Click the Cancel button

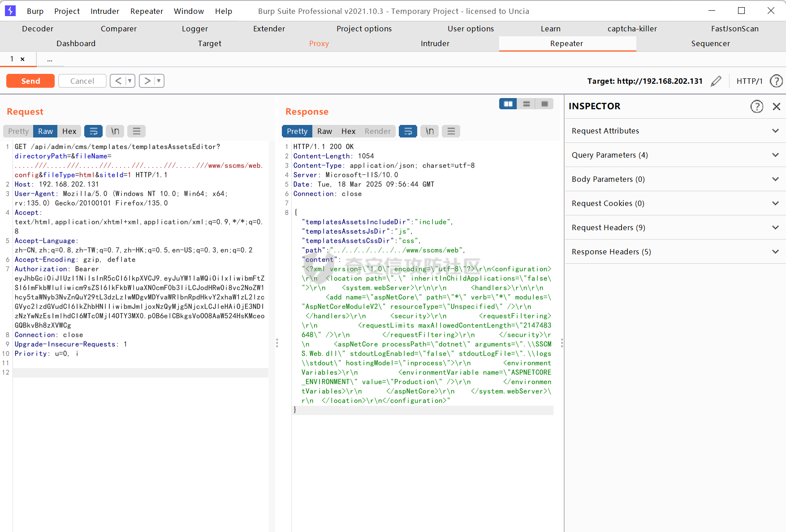click(x=82, y=81)
